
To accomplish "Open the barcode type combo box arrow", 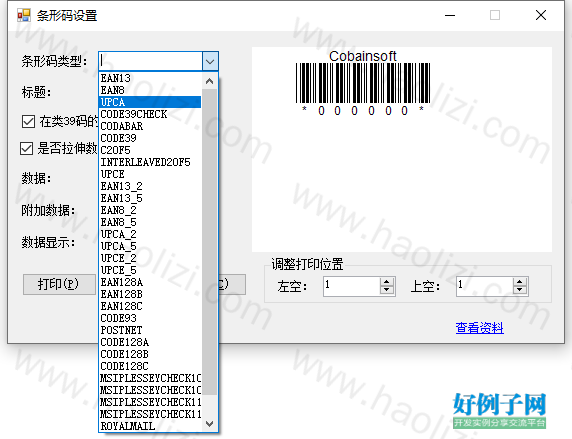I will point(210,61).
